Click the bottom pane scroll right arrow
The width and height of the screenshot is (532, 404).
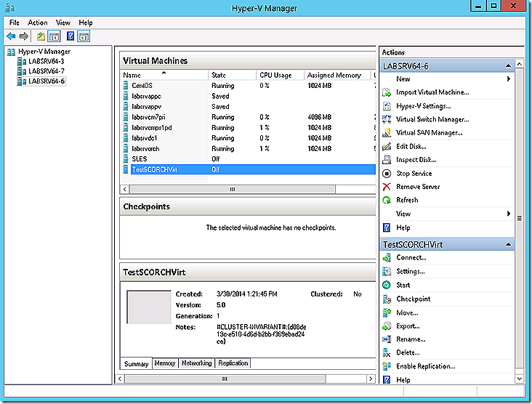tap(371, 379)
